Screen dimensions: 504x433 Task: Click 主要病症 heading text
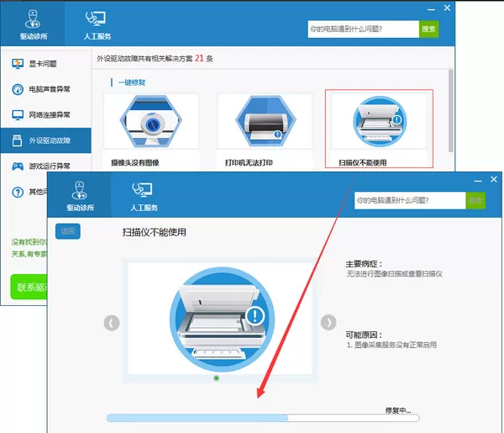click(364, 264)
